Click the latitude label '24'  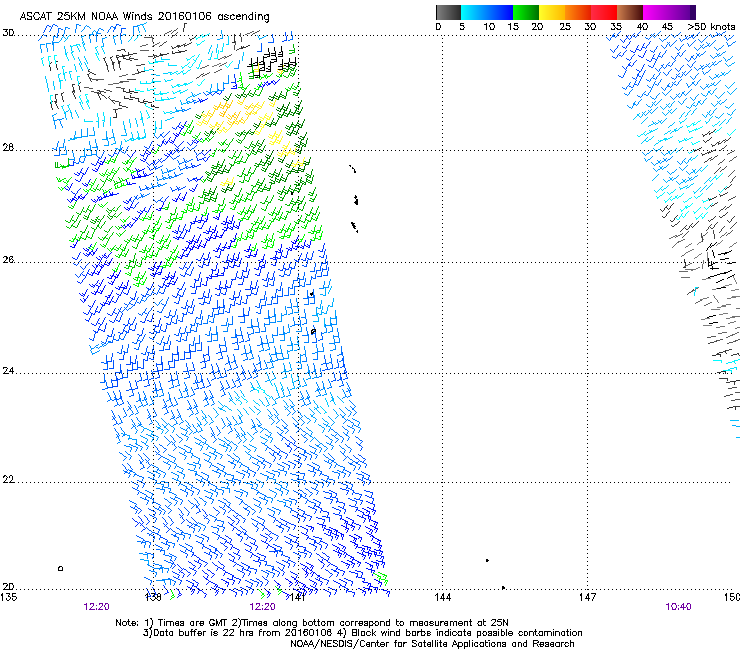[x=8, y=371]
